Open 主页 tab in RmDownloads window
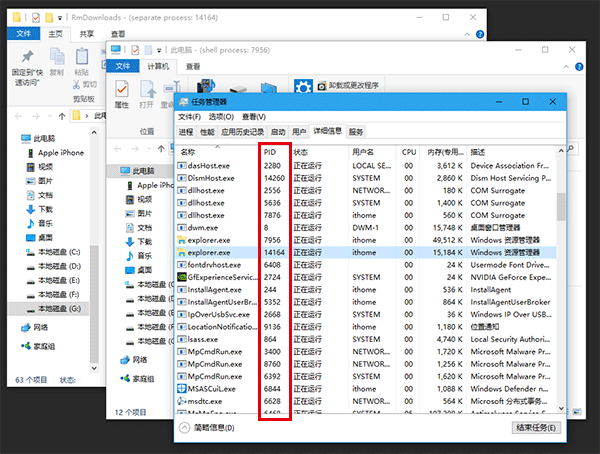This screenshot has height=454, width=600. pos(55,34)
